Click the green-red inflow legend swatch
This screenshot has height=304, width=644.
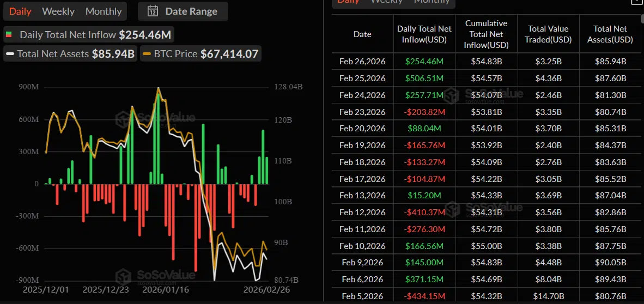point(9,35)
